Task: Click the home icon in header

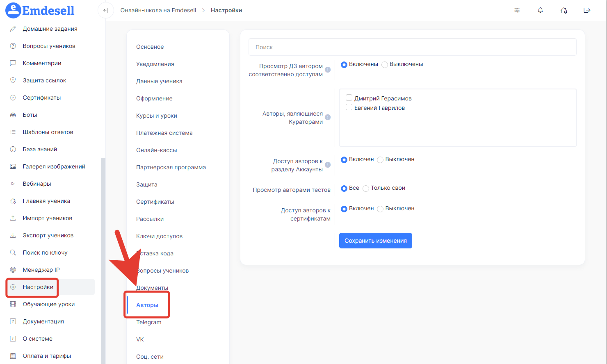Action: 564,10
